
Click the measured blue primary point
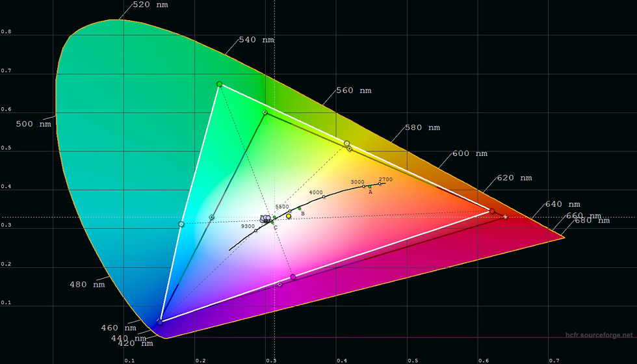(160, 322)
